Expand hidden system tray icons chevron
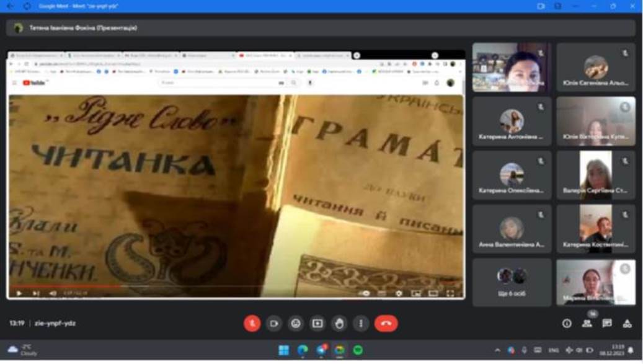This screenshot has height=364, width=643. coord(497,350)
